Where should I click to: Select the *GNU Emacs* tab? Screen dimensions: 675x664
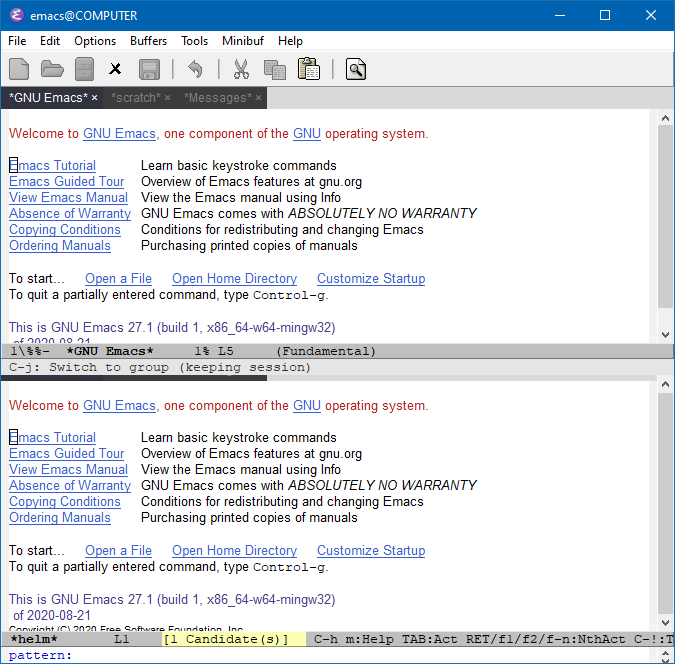click(48, 98)
